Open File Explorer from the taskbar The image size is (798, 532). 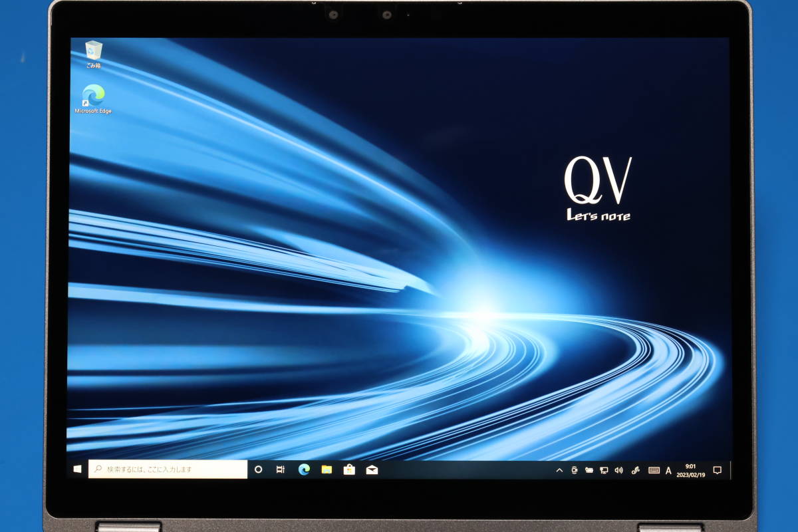click(x=327, y=469)
